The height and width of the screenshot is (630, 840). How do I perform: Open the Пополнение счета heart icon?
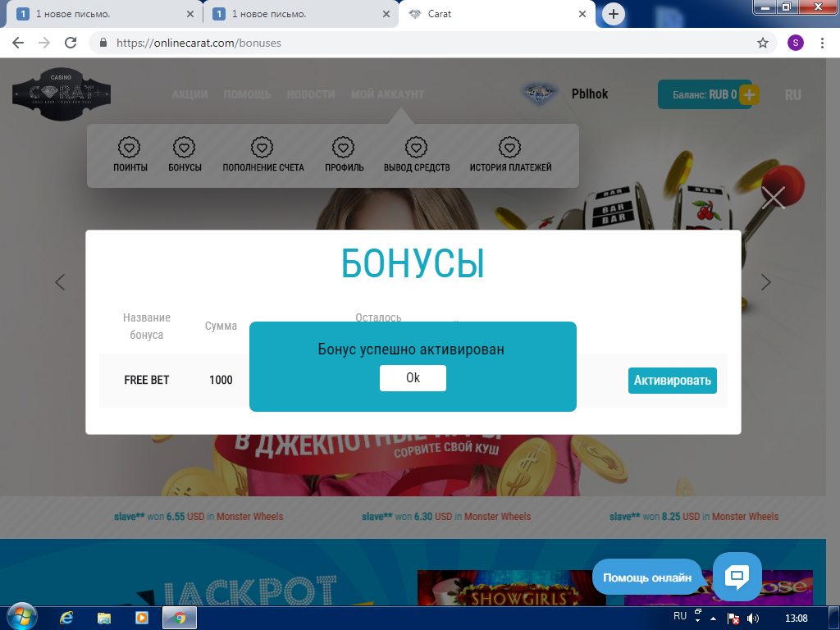[262, 148]
